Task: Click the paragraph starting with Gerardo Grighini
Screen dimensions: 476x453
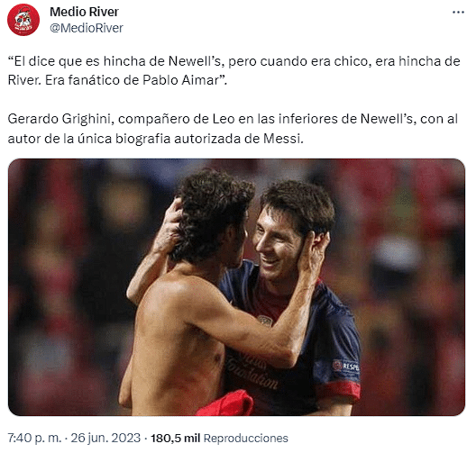Action: 233,129
